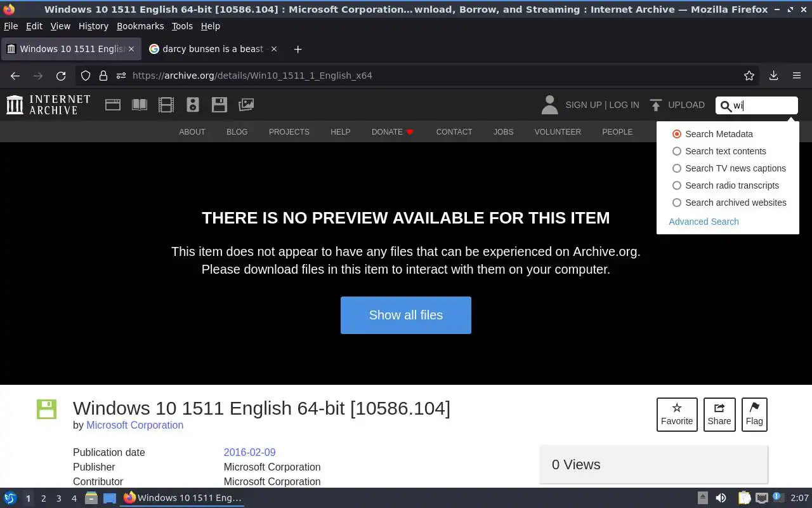This screenshot has height=508, width=812.
Task: Open the Video film-strip icon
Action: coord(166,105)
